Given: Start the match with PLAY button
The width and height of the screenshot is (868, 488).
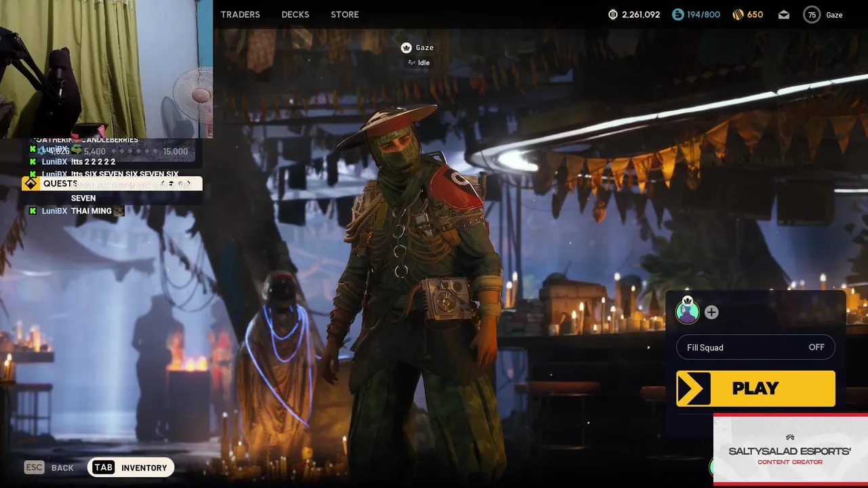Looking at the screenshot, I should pos(755,388).
